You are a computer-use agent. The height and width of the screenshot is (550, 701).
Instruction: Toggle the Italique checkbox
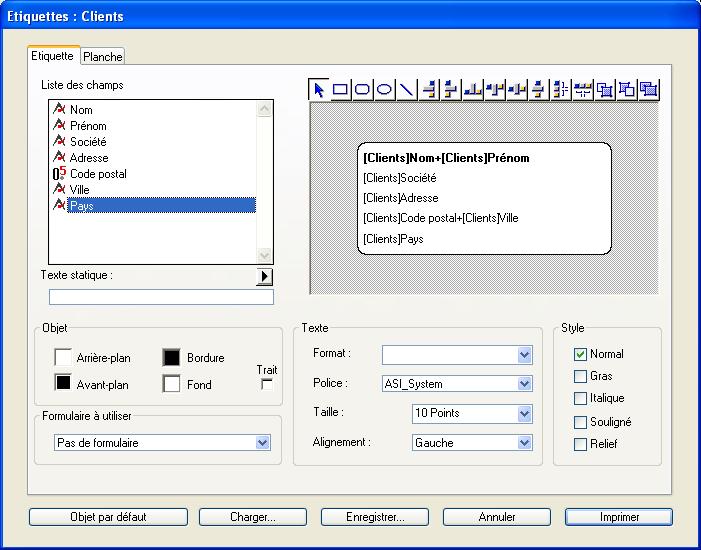point(581,398)
